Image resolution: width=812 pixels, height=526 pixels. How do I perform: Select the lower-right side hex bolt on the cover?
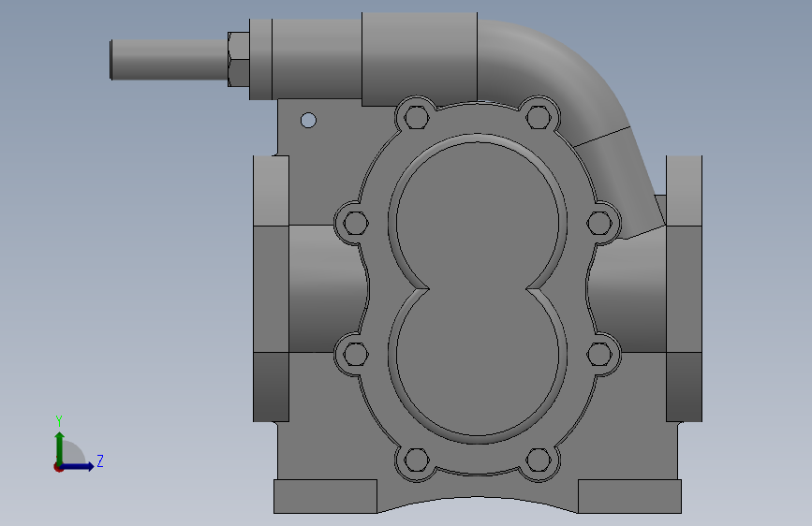click(599, 355)
